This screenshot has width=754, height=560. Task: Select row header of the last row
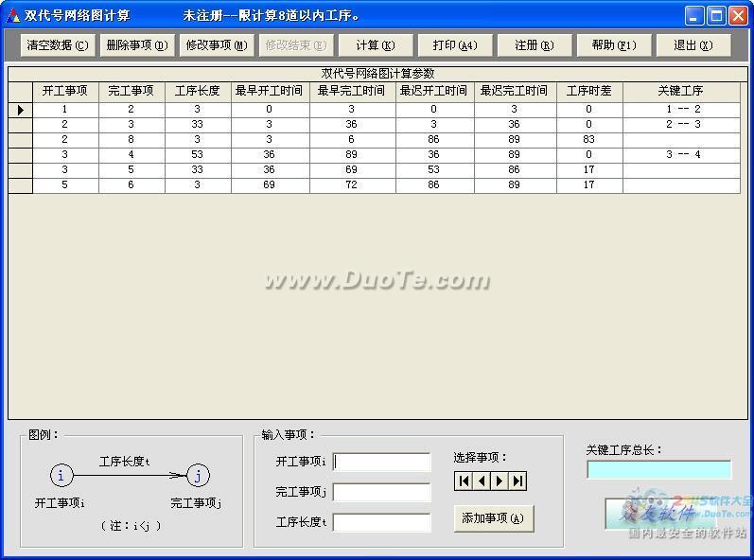pyautogui.click(x=20, y=185)
